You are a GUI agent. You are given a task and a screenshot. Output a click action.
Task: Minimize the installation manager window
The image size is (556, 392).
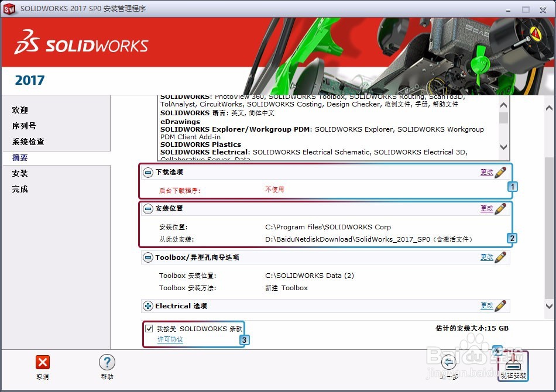508,10
